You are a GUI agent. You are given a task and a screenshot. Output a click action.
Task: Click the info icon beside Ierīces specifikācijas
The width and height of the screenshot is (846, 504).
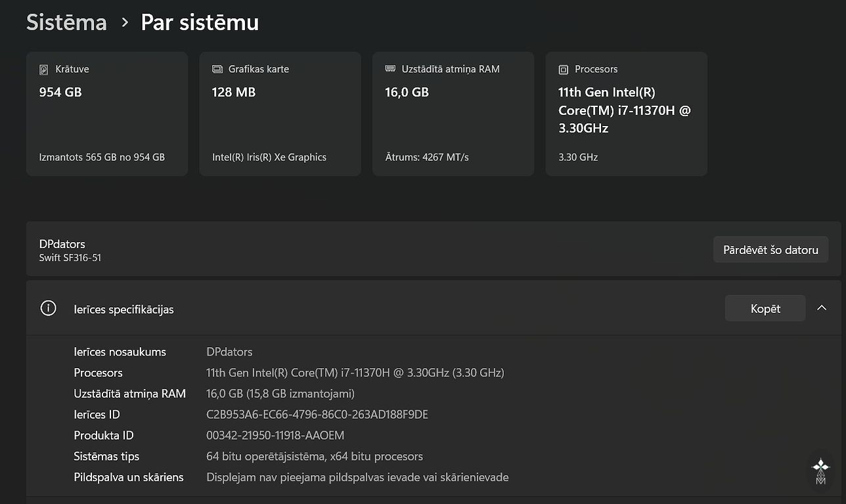point(48,308)
